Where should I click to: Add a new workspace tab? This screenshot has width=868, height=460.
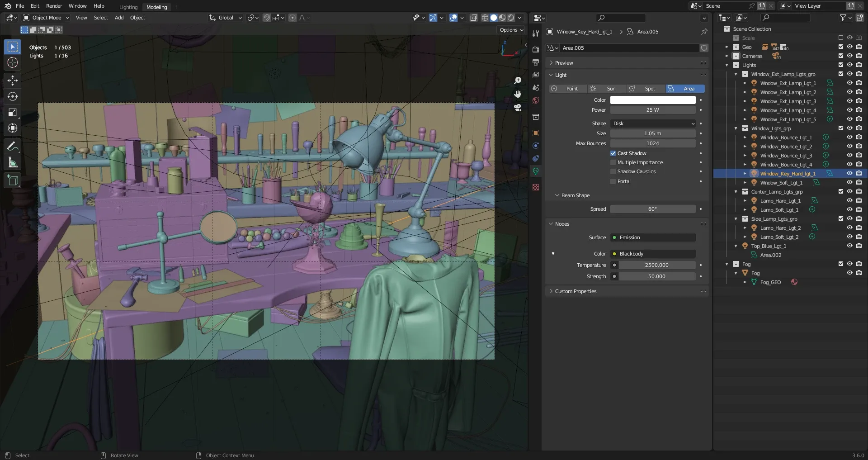coord(176,7)
